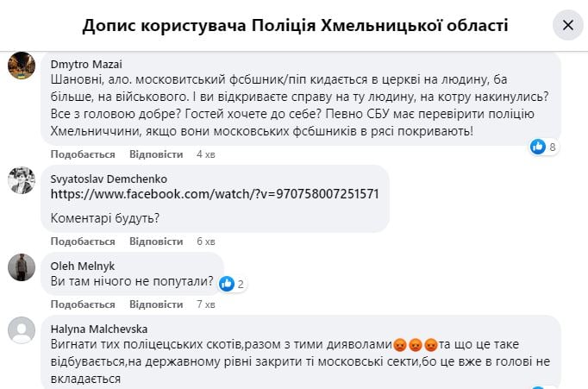Reply to Dmytro Mazai's comment
588x389 pixels.
[x=156, y=154]
